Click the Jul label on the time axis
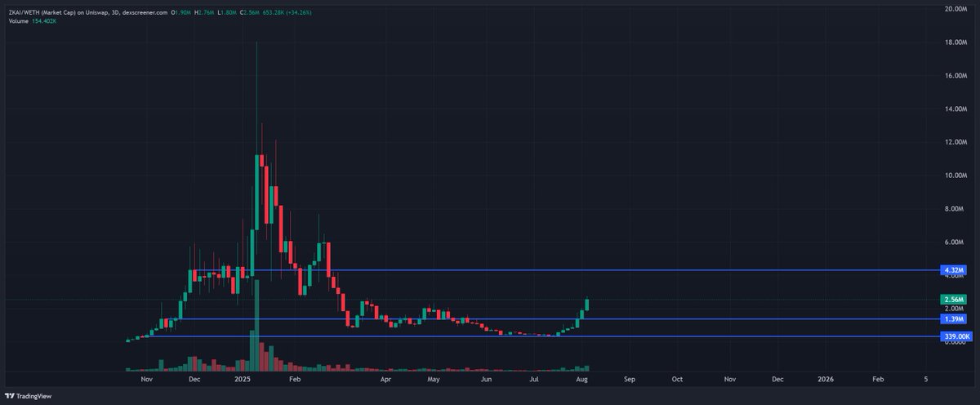Screen dimensions: 980x405 [534, 380]
